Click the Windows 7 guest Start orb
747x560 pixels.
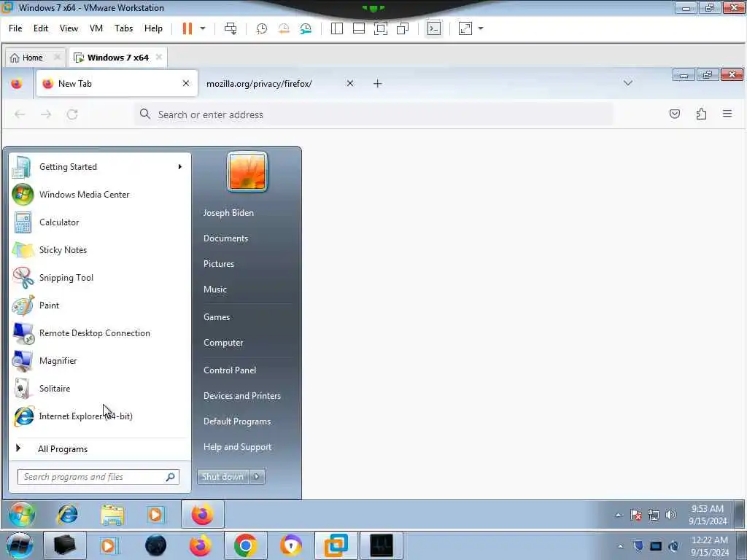pyautogui.click(x=21, y=515)
